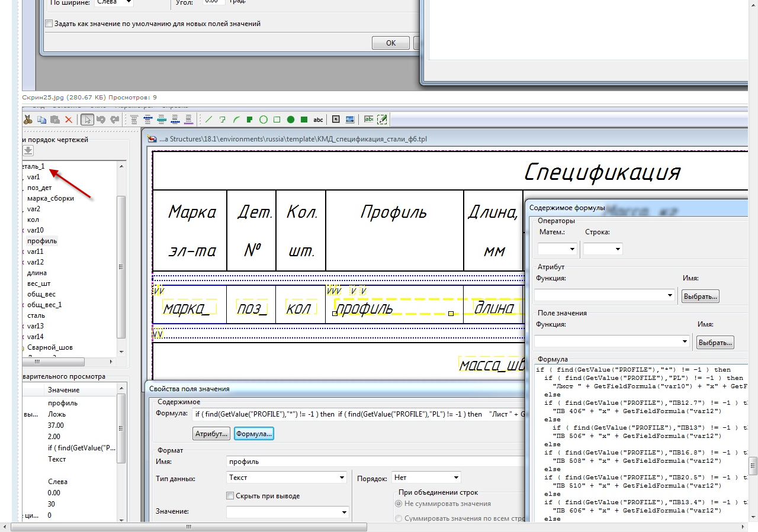Open the 'Матем.' operators dropdown
Screen dimensions: 758x532
(557, 249)
